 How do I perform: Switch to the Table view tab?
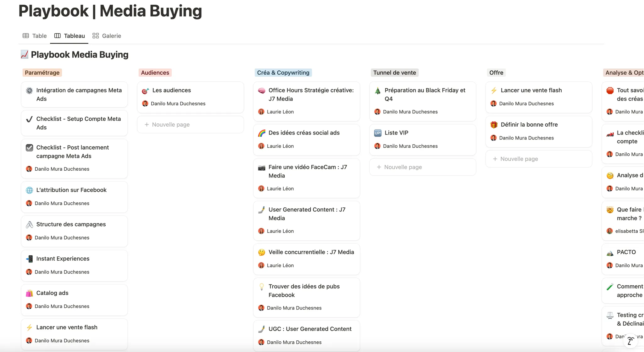[x=35, y=36]
